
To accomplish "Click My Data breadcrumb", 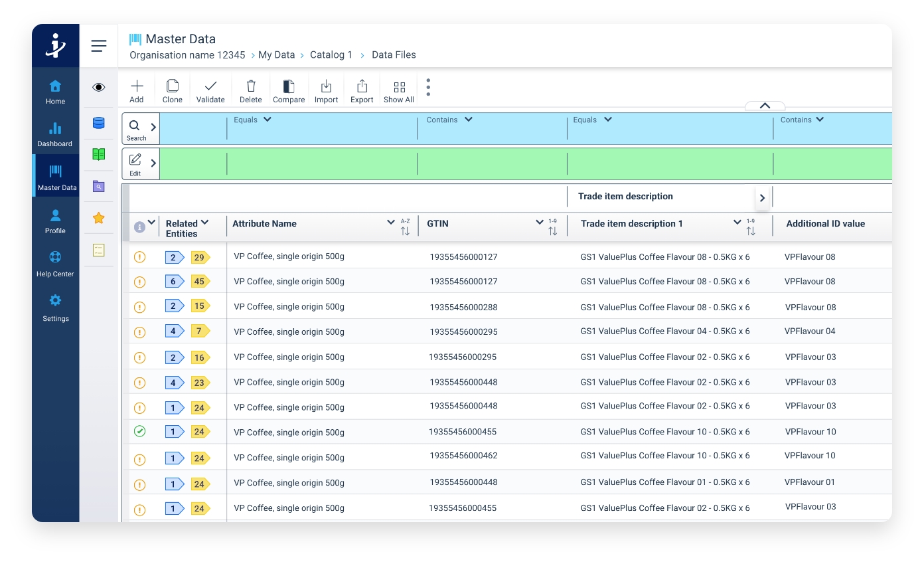I will coord(276,55).
